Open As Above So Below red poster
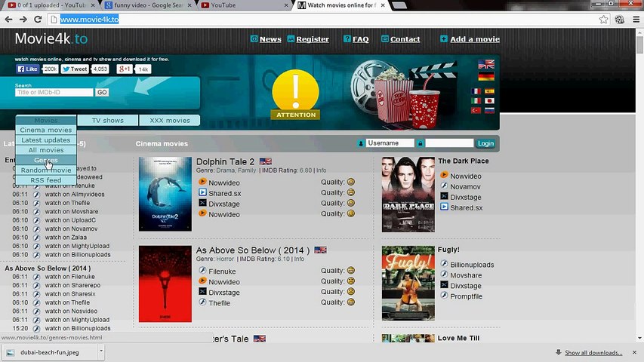644x362 pixels. coord(165,284)
